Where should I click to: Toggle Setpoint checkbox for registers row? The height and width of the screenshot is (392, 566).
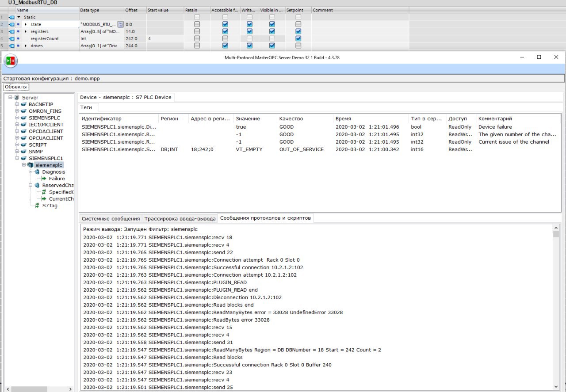298,31
